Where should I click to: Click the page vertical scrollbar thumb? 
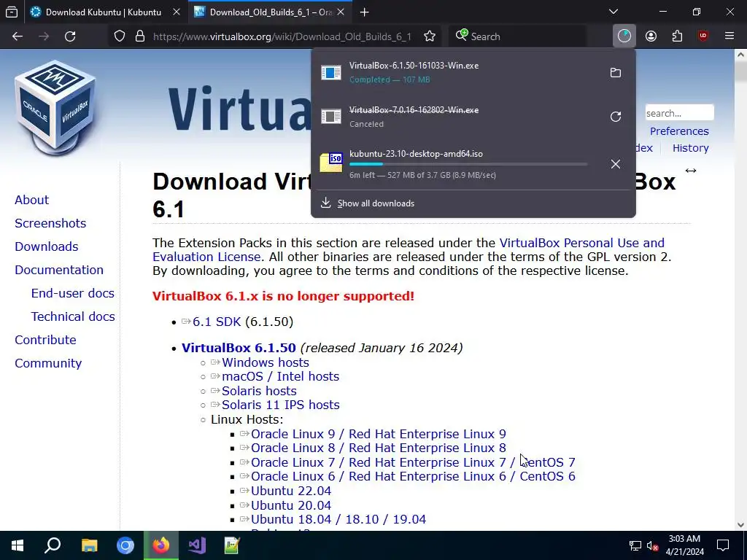pos(740,71)
